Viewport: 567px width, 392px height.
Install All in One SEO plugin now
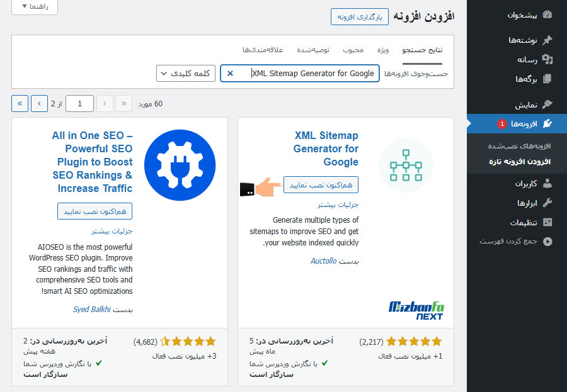click(94, 211)
